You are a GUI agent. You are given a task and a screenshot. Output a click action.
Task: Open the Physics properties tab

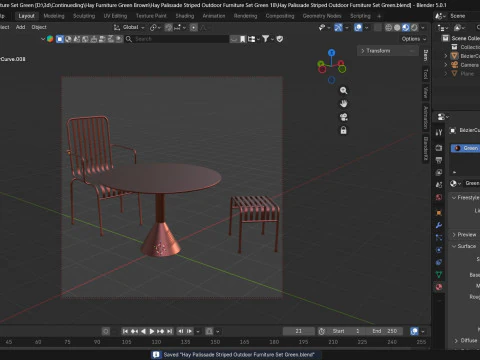point(439,250)
